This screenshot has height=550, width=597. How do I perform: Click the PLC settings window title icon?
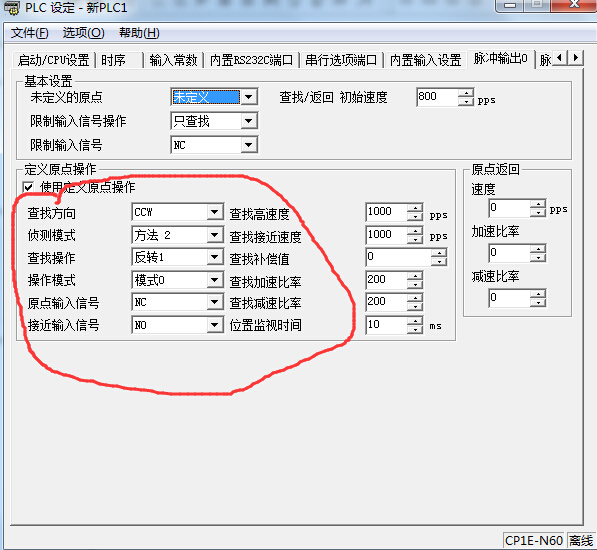11,7
